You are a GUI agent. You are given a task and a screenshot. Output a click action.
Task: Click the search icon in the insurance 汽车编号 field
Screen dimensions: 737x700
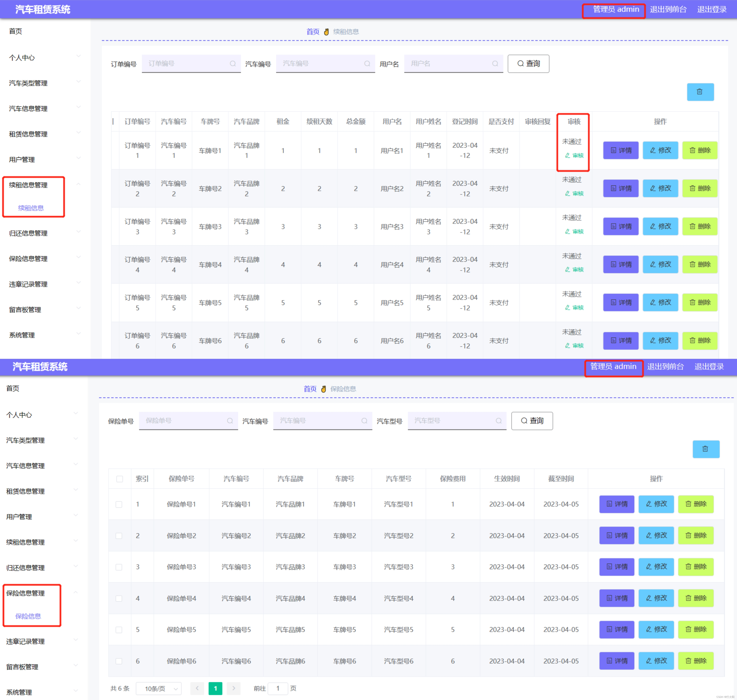click(364, 421)
